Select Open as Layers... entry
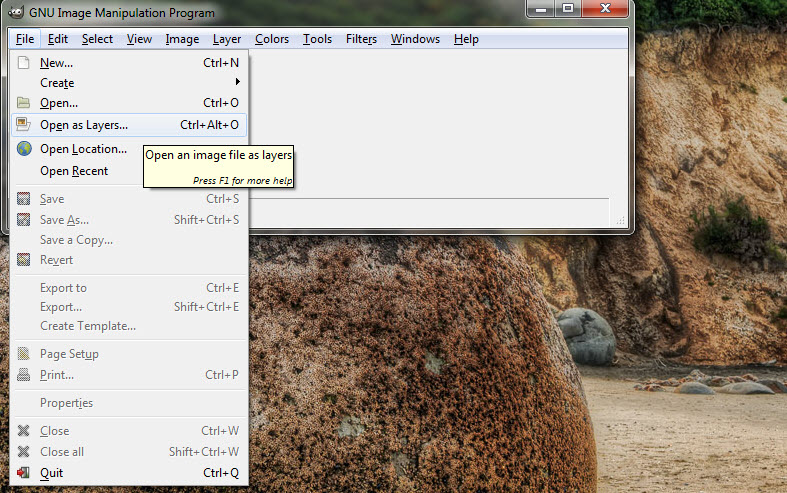 click(x=129, y=125)
